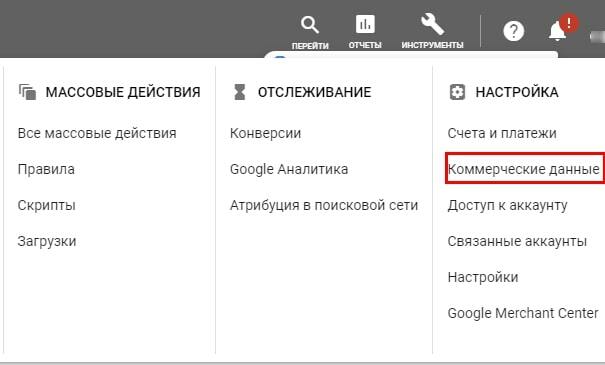Go to Связанные аккаунты
This screenshot has height=365, width=605.
(x=517, y=242)
